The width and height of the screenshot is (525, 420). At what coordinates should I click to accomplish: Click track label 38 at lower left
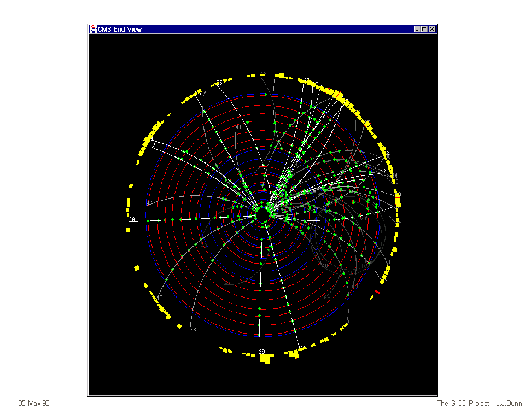click(193, 330)
